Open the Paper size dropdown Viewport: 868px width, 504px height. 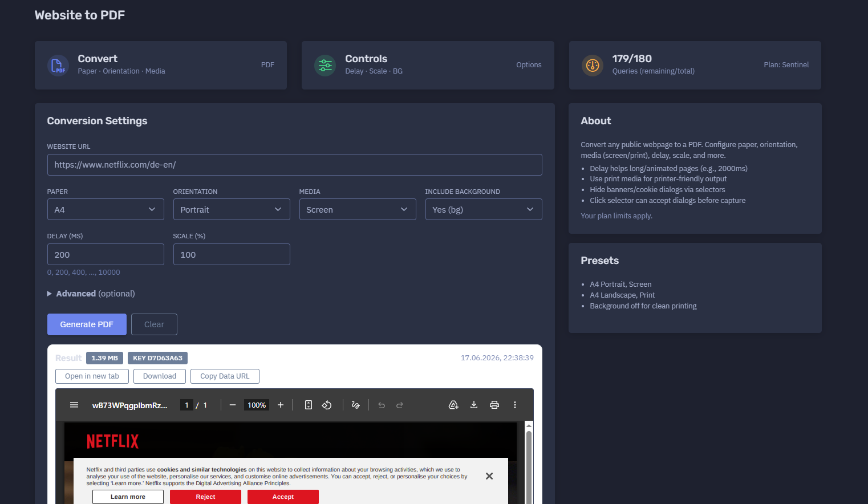[106, 209]
